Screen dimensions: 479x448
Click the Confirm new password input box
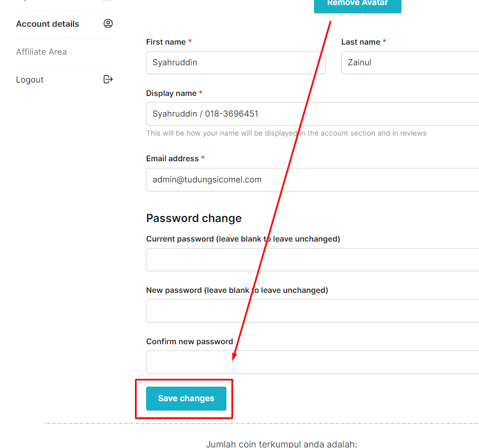312,362
